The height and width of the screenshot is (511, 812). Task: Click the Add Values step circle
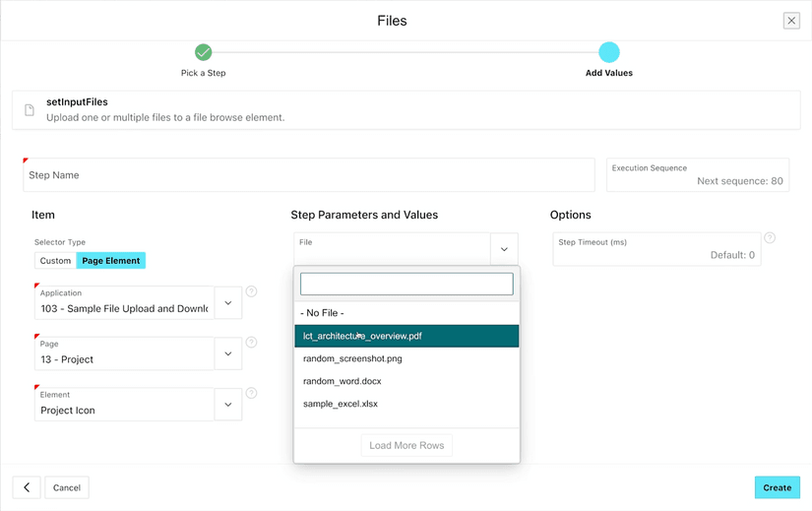tap(609, 52)
